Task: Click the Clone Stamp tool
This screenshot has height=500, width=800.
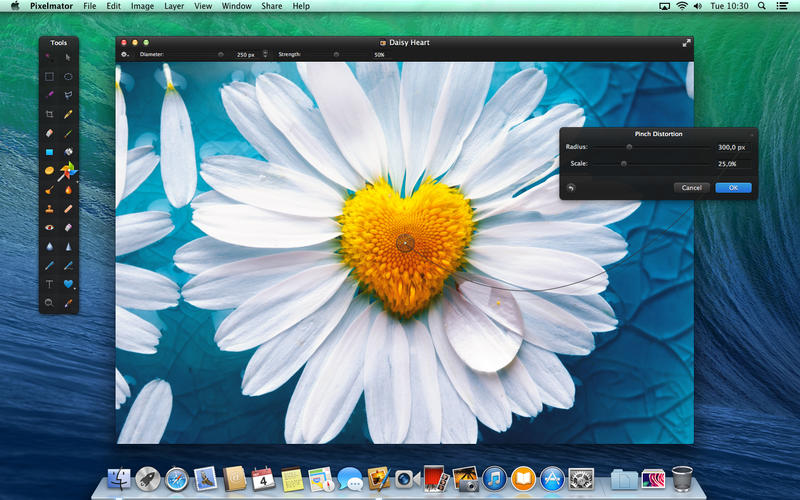Action: 49,208
